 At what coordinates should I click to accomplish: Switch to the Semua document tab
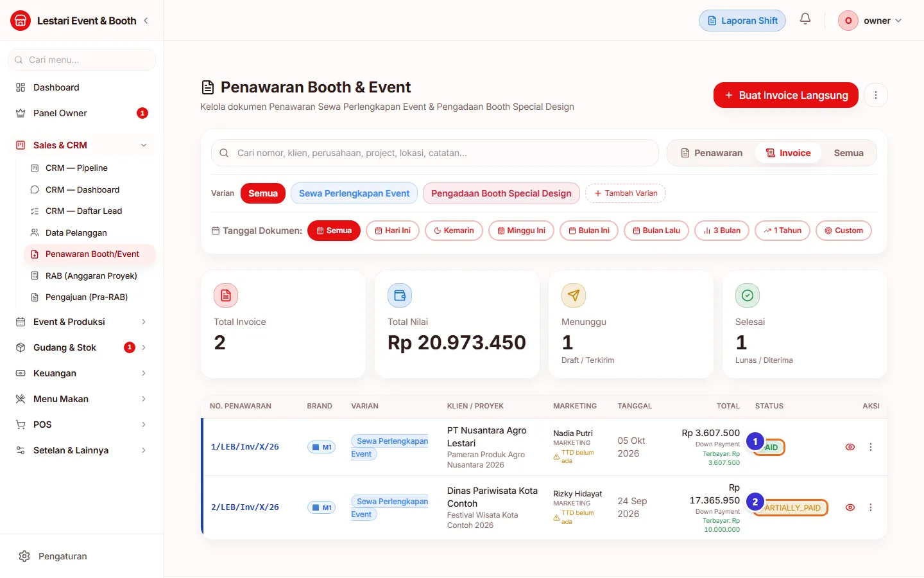click(848, 153)
